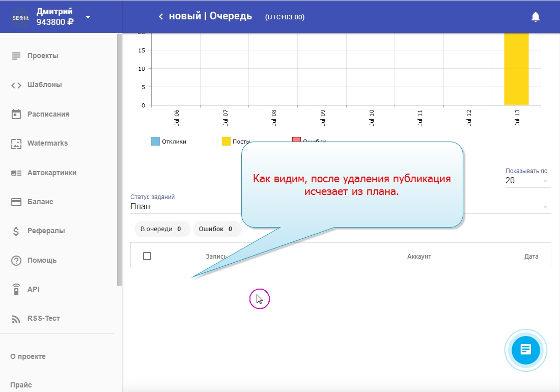
Task: Open the Показывать по dropdown set to 20
Action: (x=527, y=181)
